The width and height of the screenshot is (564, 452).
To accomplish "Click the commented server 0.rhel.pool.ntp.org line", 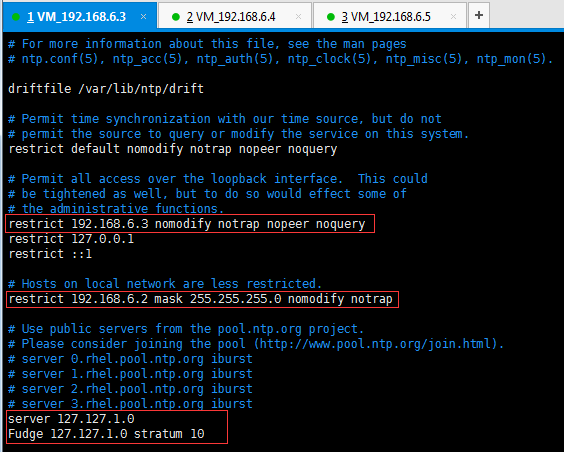I will [x=130, y=359].
